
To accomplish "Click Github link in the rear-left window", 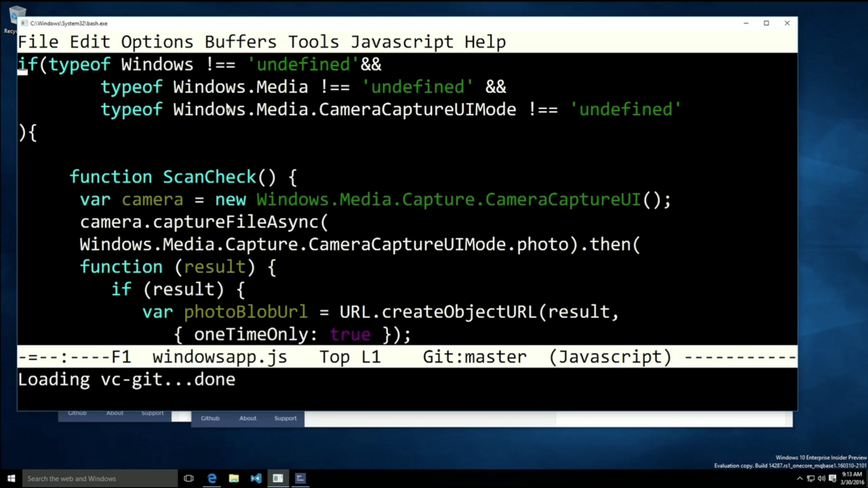I will click(x=77, y=413).
